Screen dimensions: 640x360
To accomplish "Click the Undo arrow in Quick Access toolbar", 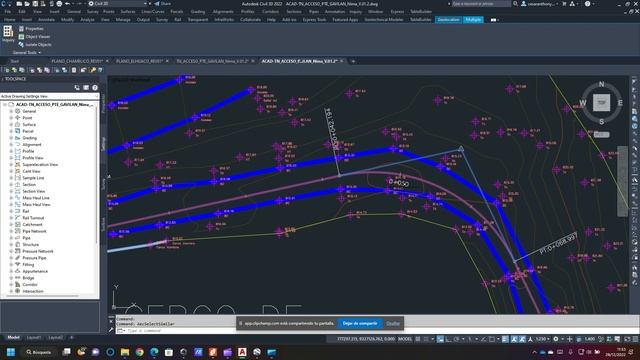I will pyautogui.click(x=67, y=4).
